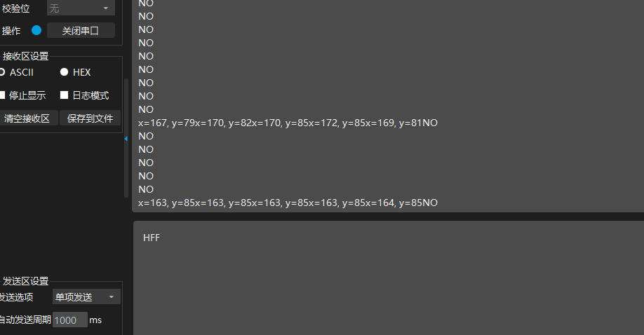Save received data with 保存到文件
The width and height of the screenshot is (644, 335).
[90, 118]
